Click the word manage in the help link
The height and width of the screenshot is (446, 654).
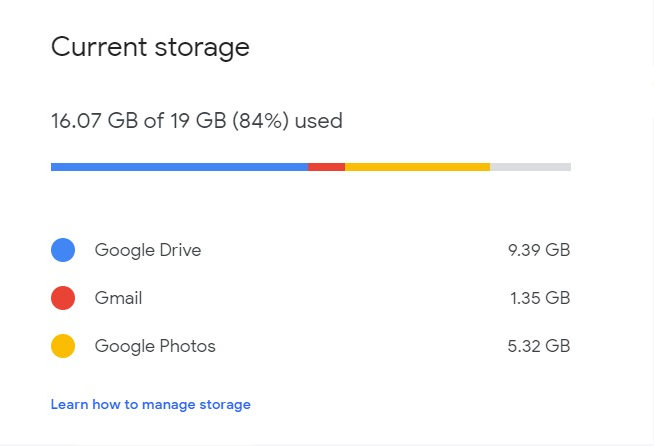169,405
